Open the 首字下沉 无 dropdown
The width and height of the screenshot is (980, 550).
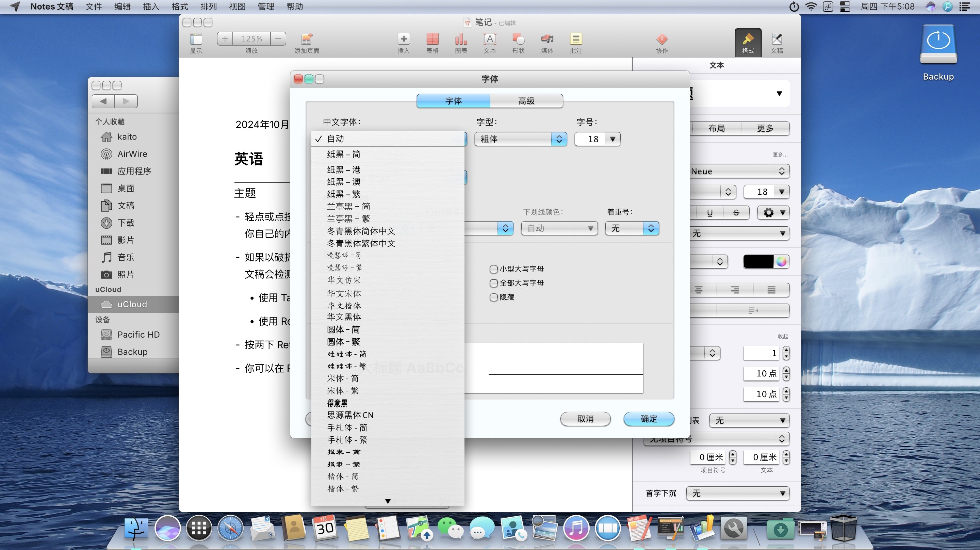(x=738, y=493)
